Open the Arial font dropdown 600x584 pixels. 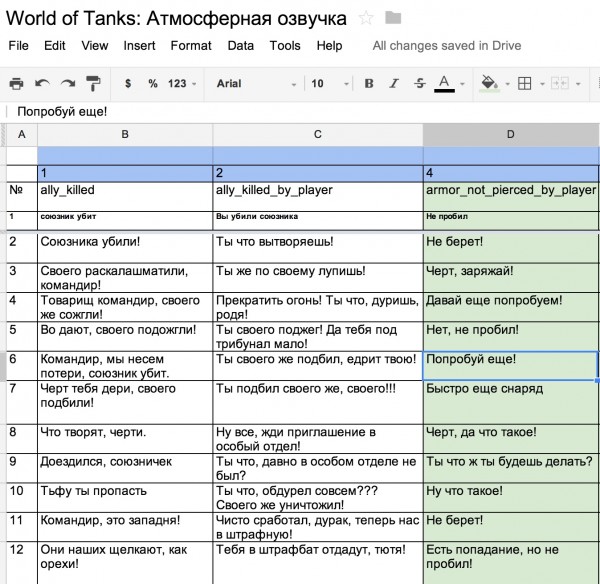coord(256,83)
